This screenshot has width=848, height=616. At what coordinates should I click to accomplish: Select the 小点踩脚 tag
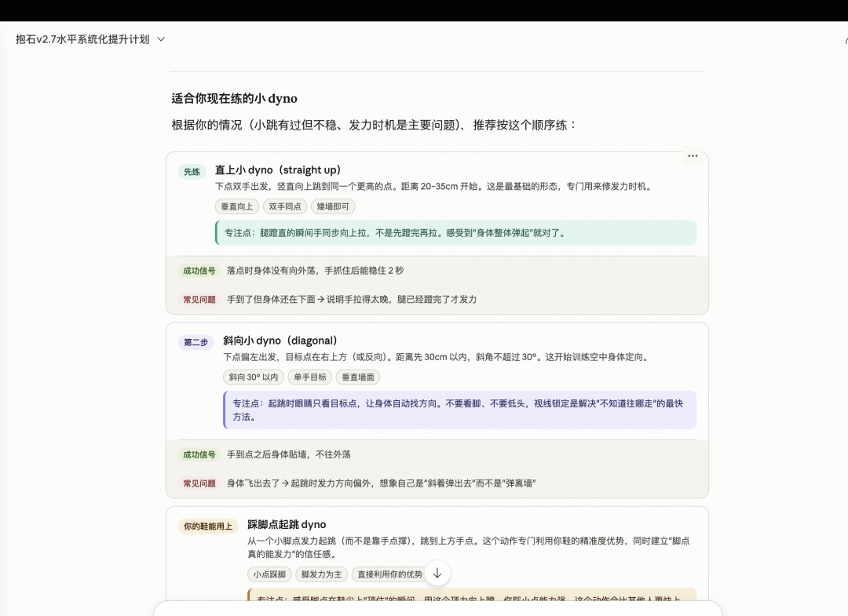point(269,574)
